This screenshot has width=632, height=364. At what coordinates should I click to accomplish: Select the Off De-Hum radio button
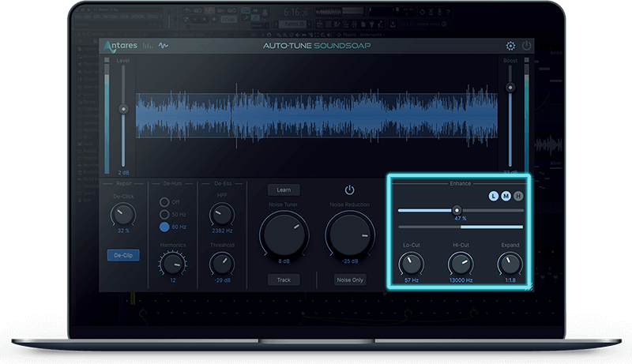pyautogui.click(x=164, y=201)
